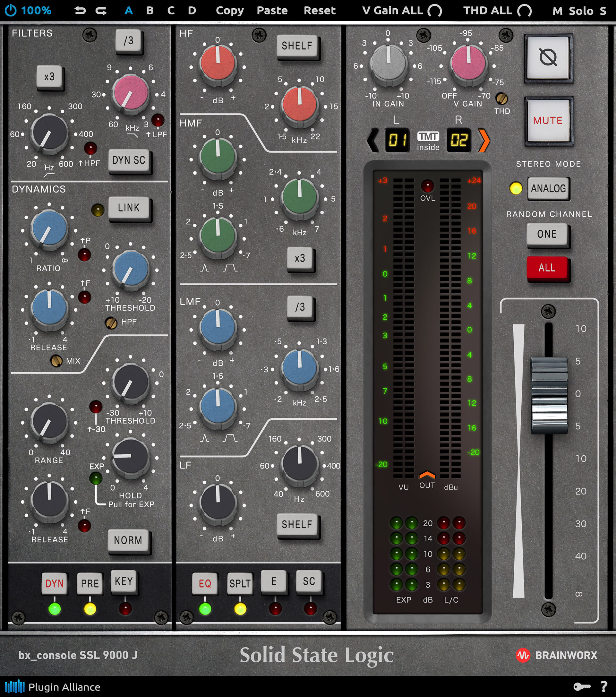Switch to preset slot D

point(192,10)
